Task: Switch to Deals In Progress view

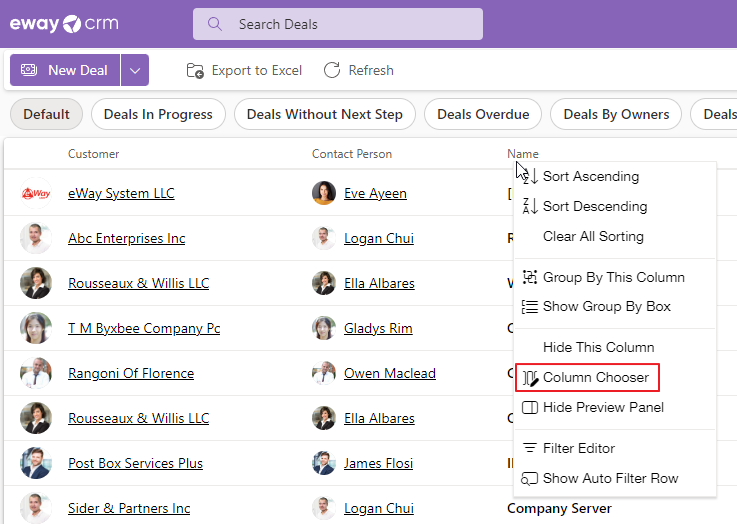Action: coord(158,114)
